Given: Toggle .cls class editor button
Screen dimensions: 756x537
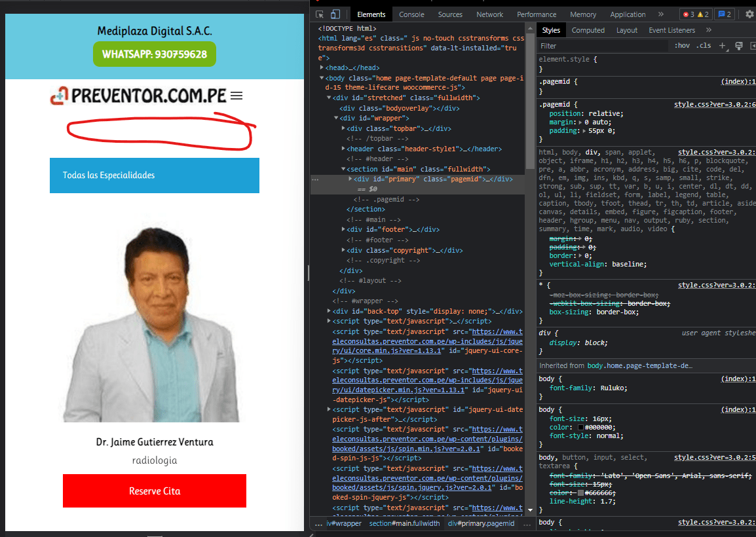Looking at the screenshot, I should [x=704, y=46].
